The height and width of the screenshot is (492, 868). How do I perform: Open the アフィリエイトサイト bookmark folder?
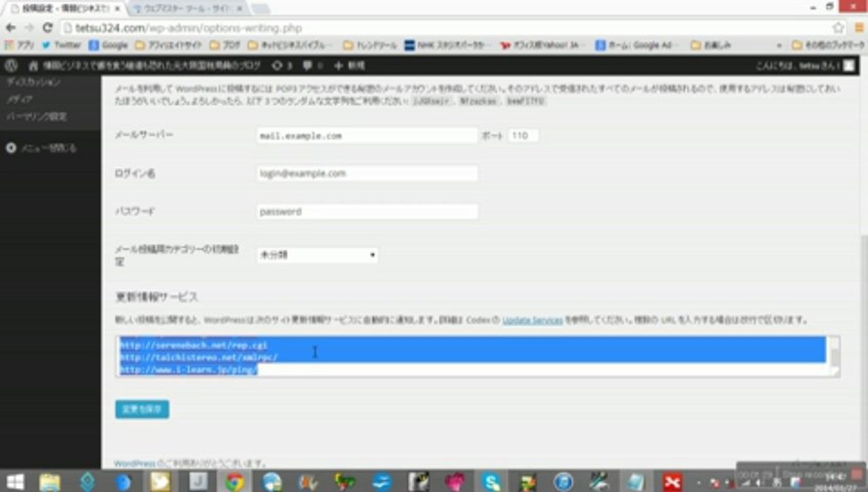coord(168,45)
